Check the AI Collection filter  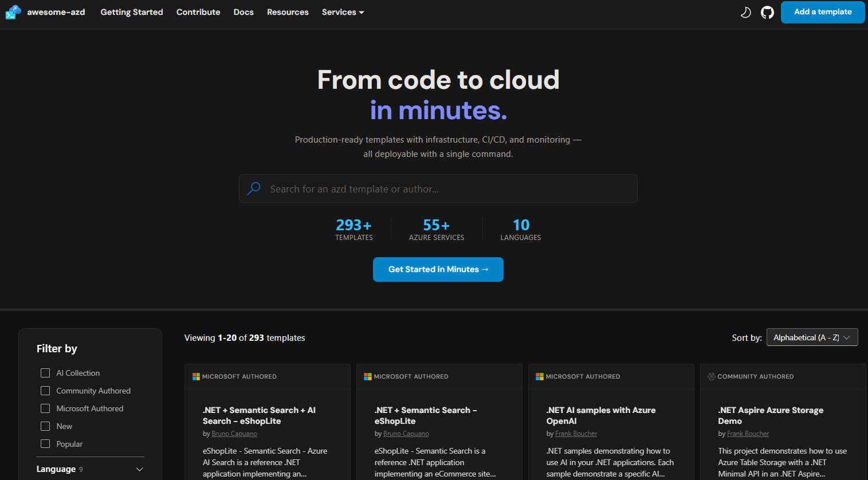click(x=45, y=373)
